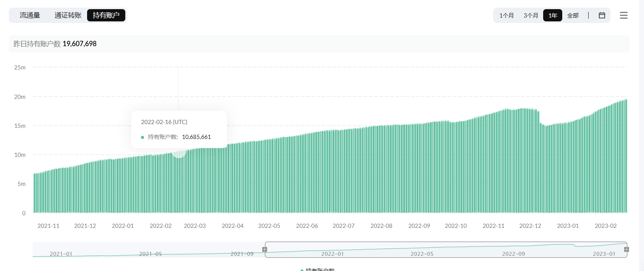
Task: Click the right handle of the range navigator
Action: tap(626, 250)
